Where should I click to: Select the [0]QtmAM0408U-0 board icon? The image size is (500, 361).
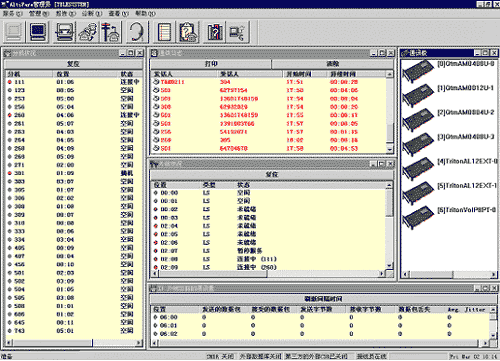(x=418, y=70)
